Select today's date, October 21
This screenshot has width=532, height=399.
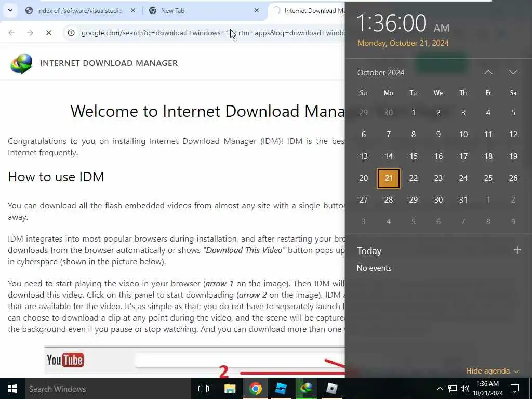[x=389, y=178]
